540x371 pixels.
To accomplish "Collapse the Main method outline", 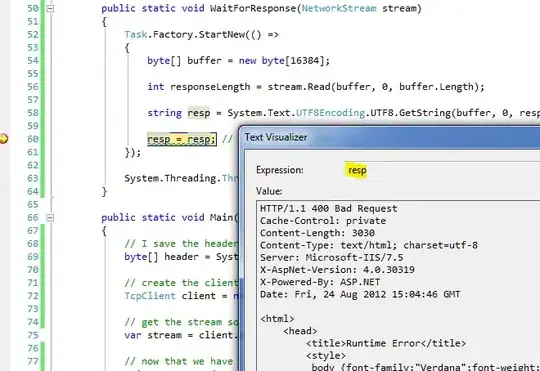I will pos(50,218).
